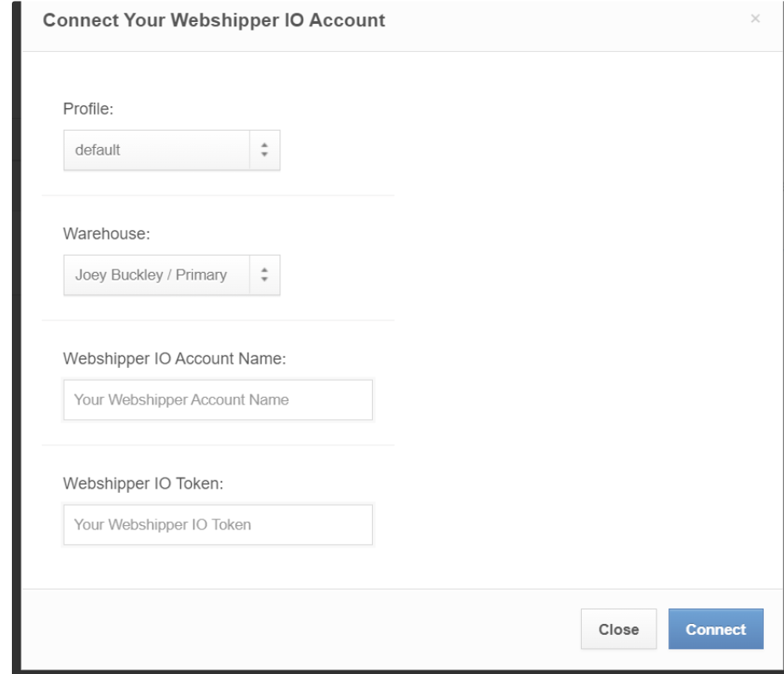Image resolution: width=784 pixels, height=674 pixels.
Task: Click the 'Connect Your Webshipper IO Account' title
Action: (214, 20)
